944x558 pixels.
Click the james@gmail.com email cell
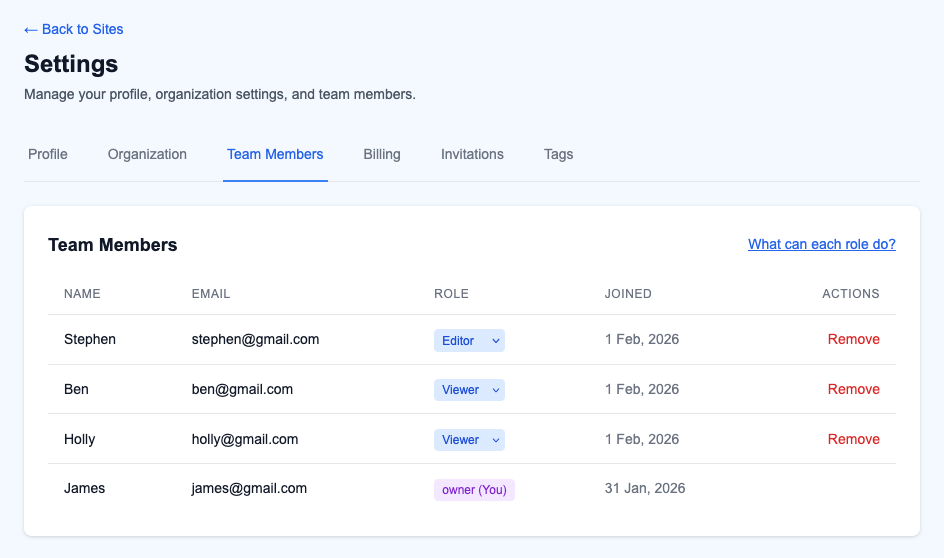pyautogui.click(x=249, y=489)
